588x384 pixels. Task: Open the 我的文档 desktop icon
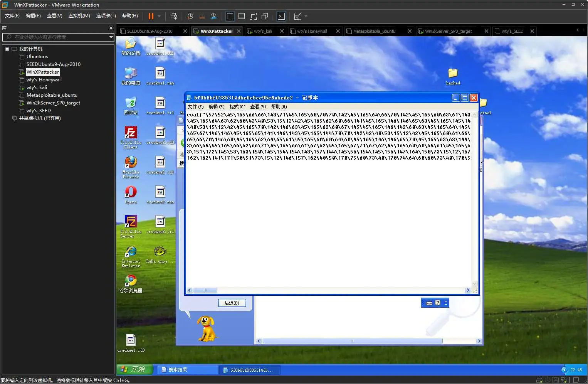[131, 47]
